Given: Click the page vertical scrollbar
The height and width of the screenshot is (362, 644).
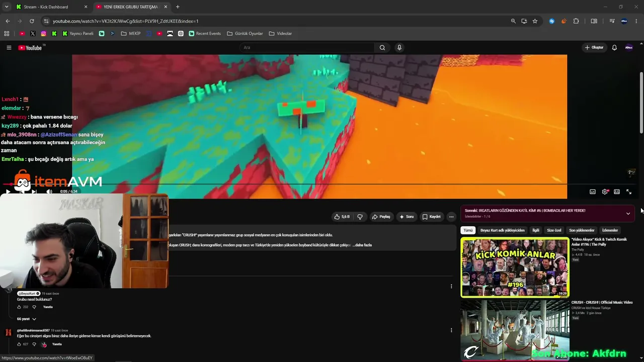Looking at the screenshot, I should pyautogui.click(x=641, y=103).
